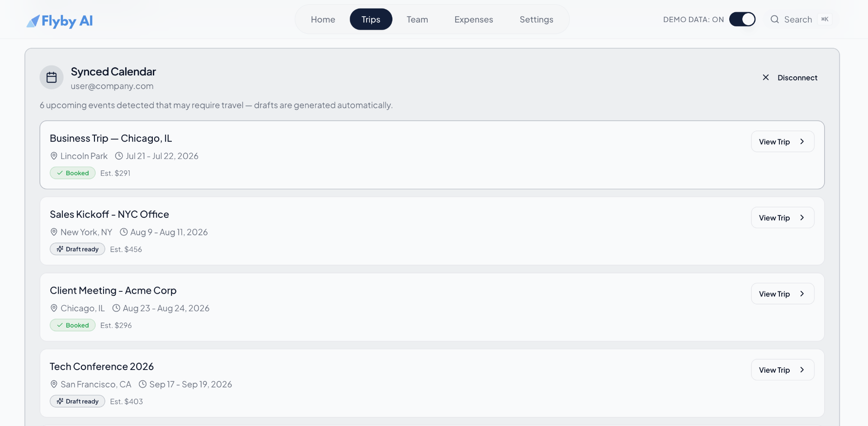The image size is (868, 426).
Task: Click the search magnifier icon
Action: click(774, 19)
